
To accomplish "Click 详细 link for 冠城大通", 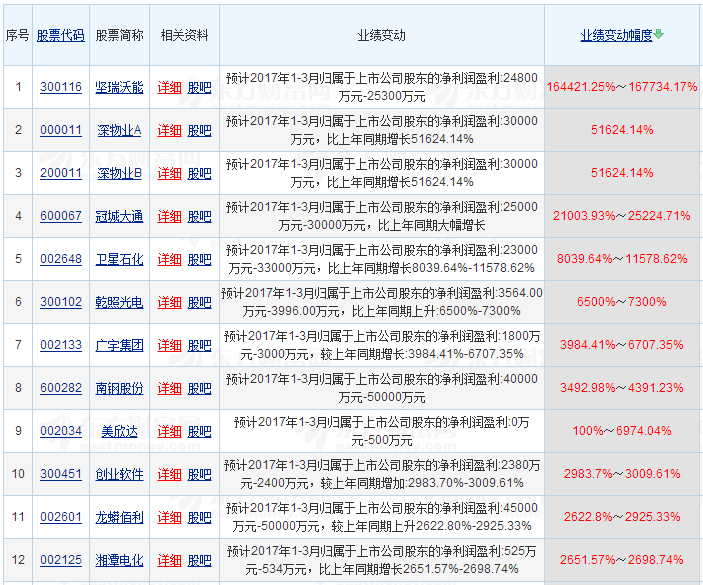I will (x=169, y=216).
